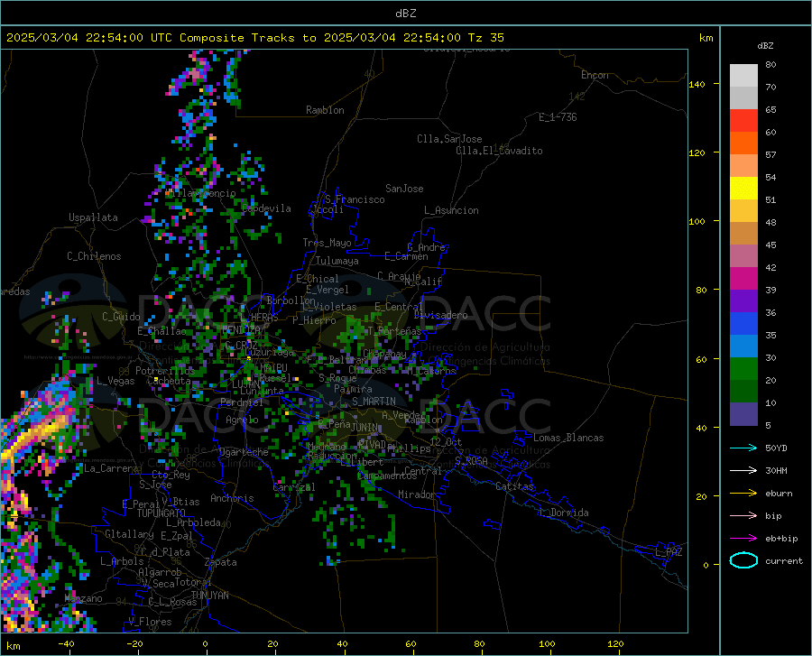Click the Clla.SanJose map label

(x=449, y=139)
